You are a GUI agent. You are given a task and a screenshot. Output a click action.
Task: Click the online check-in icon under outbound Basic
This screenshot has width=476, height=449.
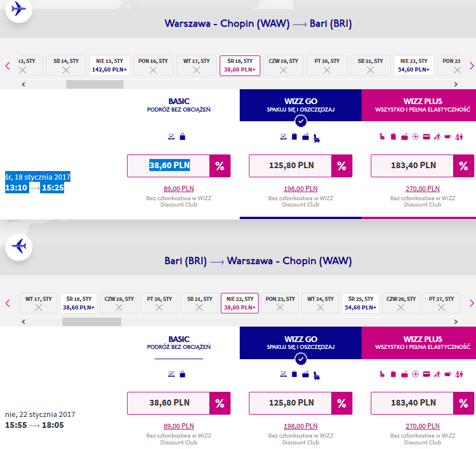pos(172,137)
